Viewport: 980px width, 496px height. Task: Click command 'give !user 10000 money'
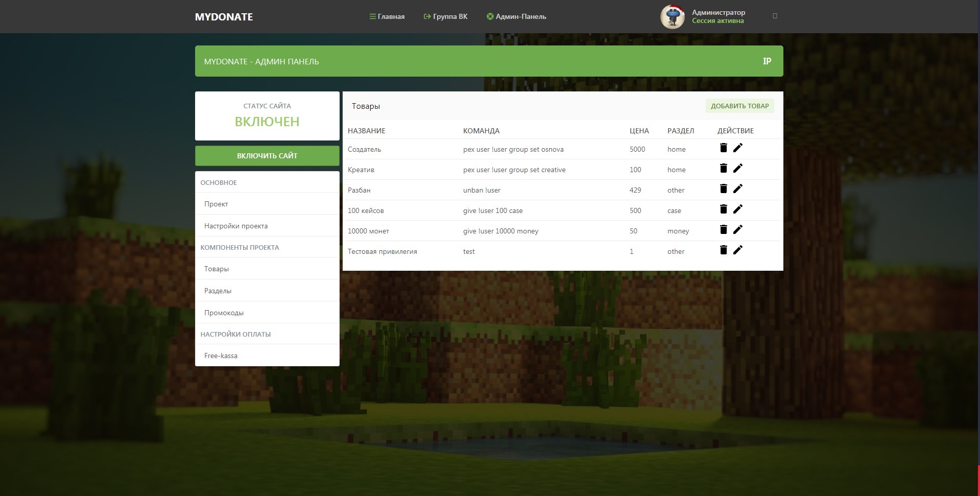click(500, 231)
